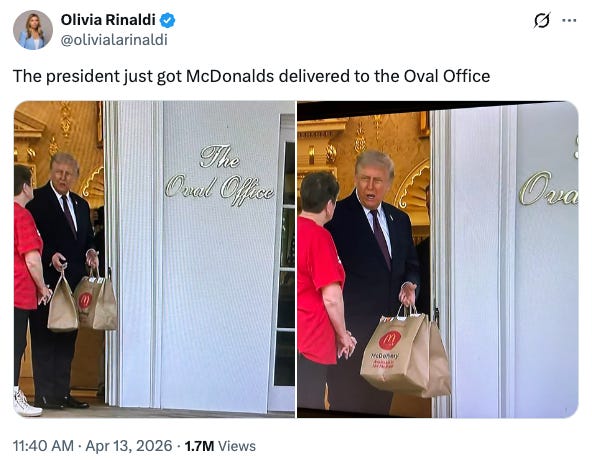Click the white sneaker in the left photo
592x461 pixels.
26,402
